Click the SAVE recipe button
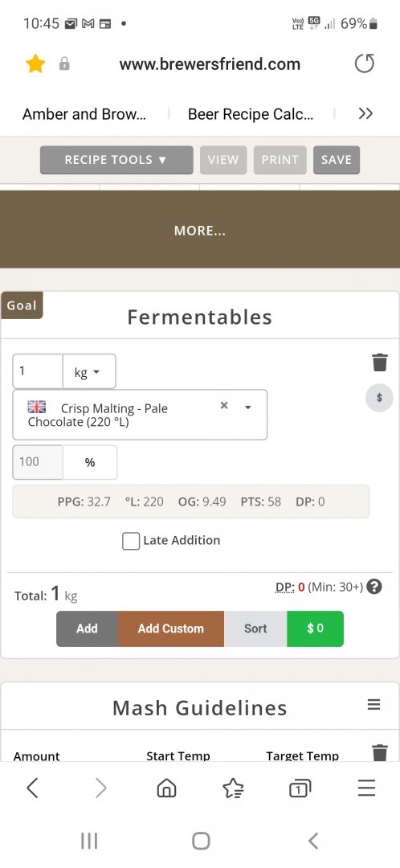This screenshot has height=868, width=400. pyautogui.click(x=337, y=160)
